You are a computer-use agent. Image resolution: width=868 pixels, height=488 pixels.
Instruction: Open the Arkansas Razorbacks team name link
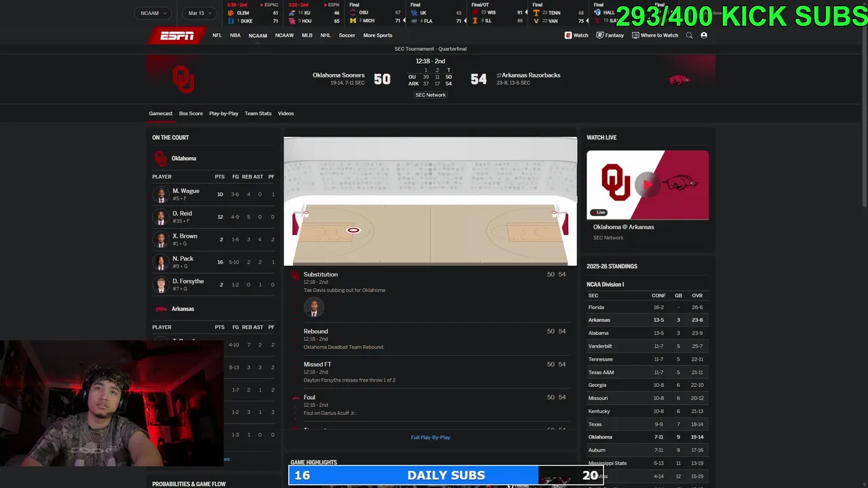click(531, 75)
